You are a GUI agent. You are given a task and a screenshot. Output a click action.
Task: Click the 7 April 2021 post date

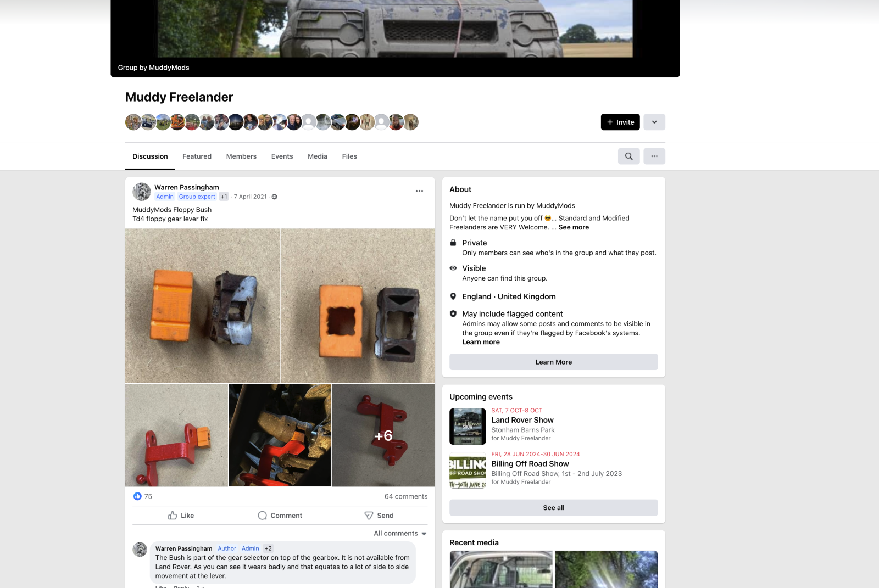[x=251, y=197]
